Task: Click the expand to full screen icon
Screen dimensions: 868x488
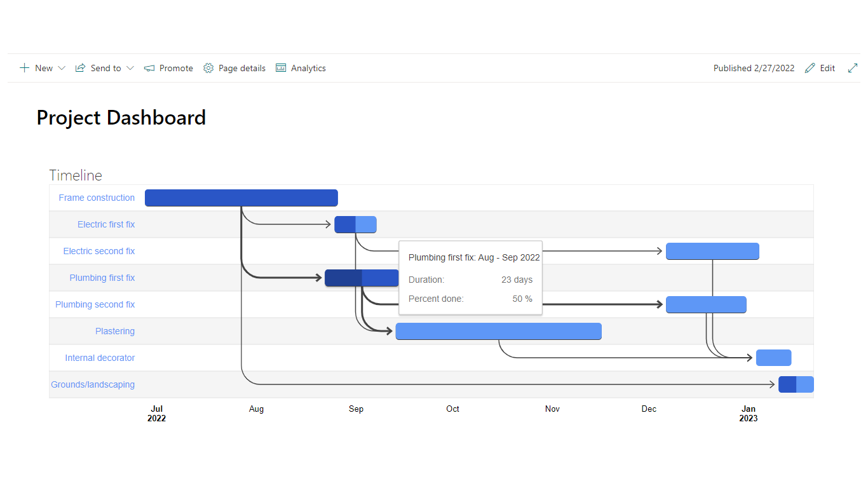Action: [853, 68]
